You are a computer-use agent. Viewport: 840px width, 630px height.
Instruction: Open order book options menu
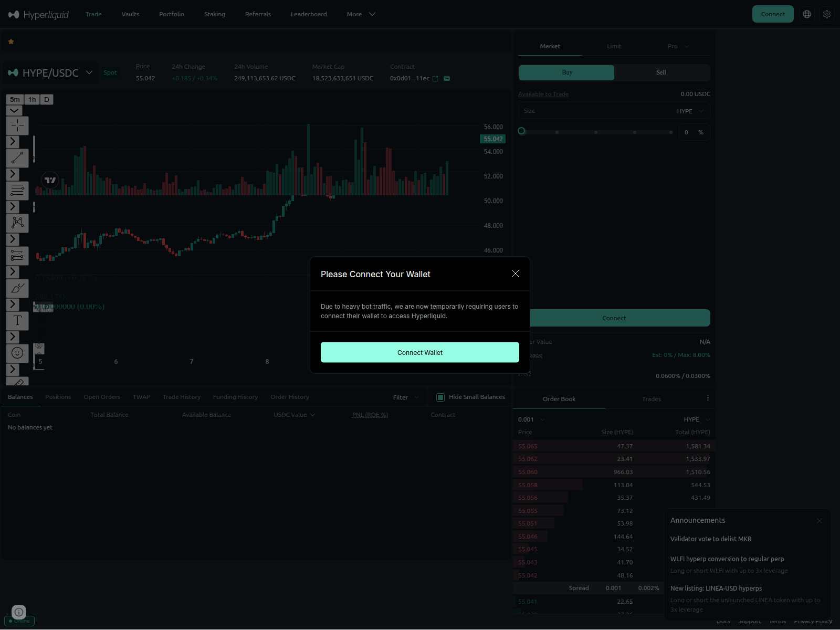click(708, 398)
